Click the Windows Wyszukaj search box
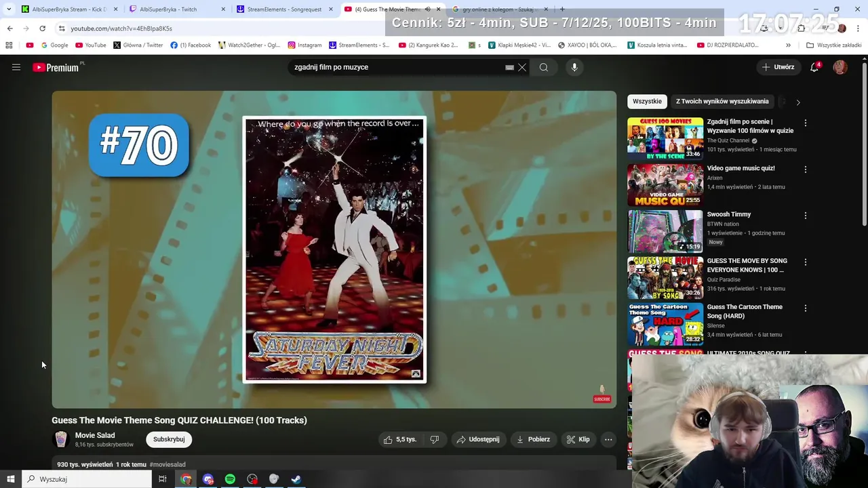Viewport: 868px width, 488px height. pos(87,479)
